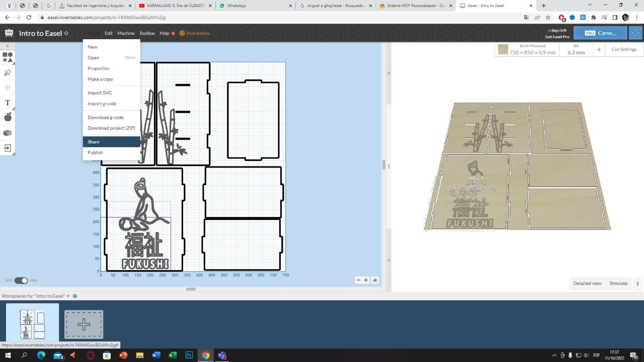Open the Machine menu

click(x=126, y=33)
